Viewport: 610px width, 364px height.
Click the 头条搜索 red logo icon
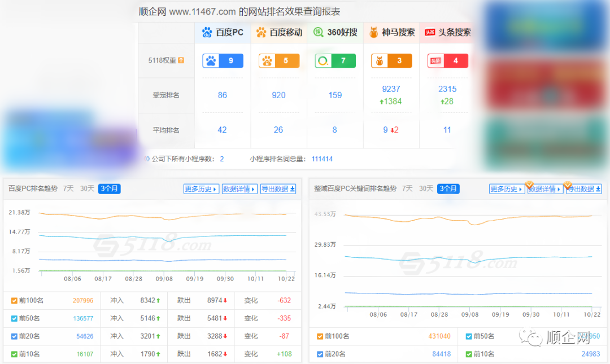430,32
